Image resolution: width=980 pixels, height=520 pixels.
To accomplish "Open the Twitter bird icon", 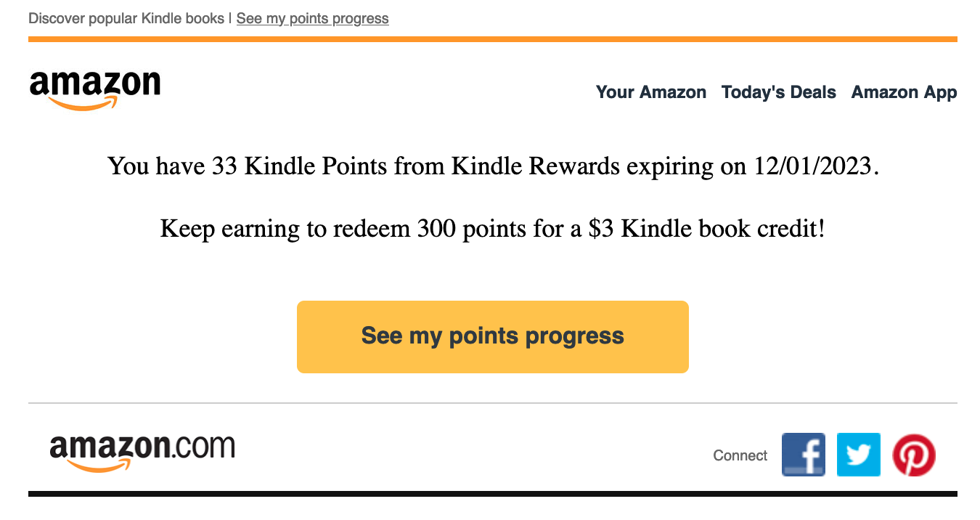I will click(858, 455).
